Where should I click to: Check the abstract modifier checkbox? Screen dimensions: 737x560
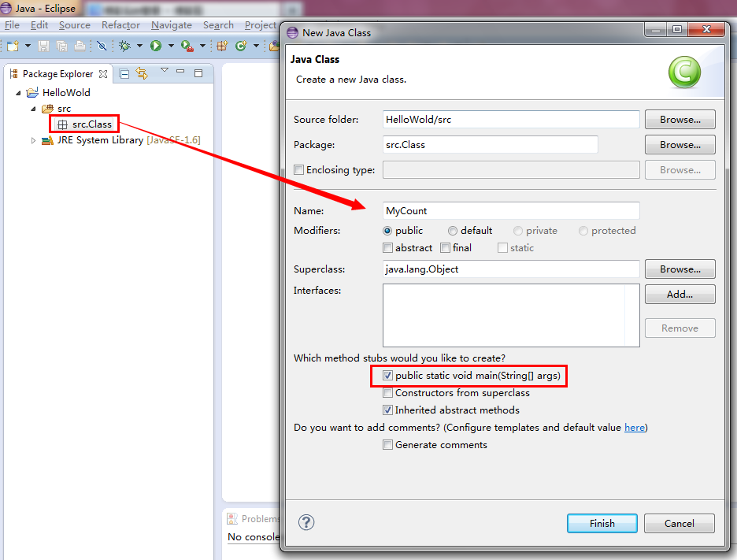click(387, 248)
